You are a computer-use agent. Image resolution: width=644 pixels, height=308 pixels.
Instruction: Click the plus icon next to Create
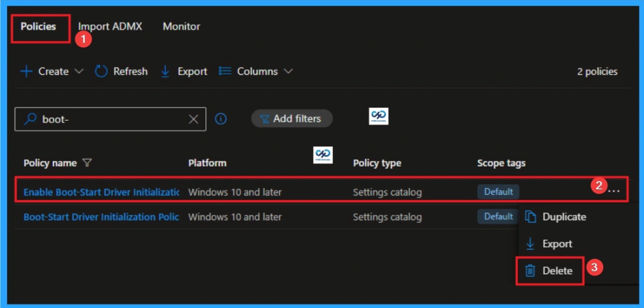pos(26,72)
